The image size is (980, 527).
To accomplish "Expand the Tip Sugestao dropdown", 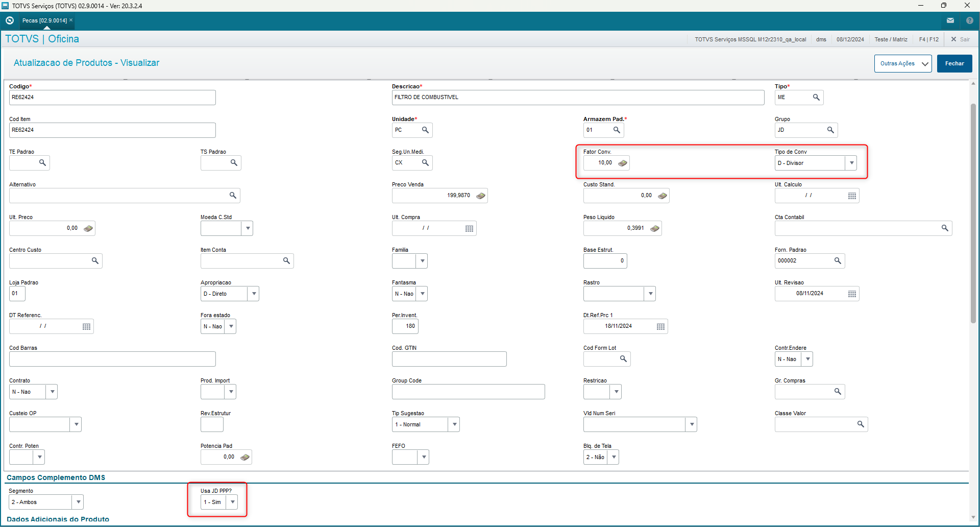I will [x=454, y=424].
